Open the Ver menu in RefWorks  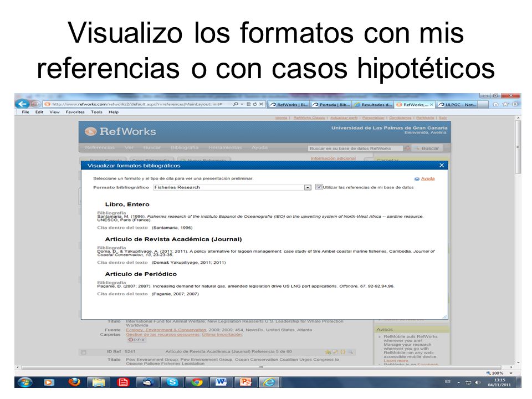[x=129, y=147]
